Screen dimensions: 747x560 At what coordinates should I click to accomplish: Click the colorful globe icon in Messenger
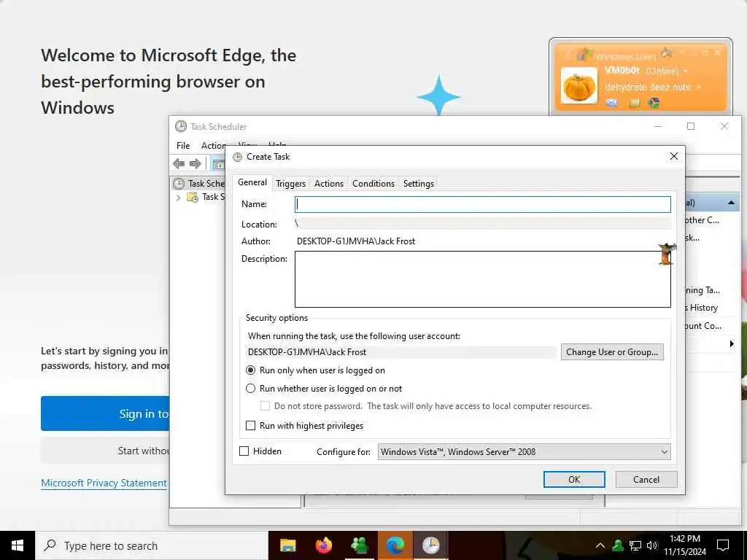click(x=654, y=103)
